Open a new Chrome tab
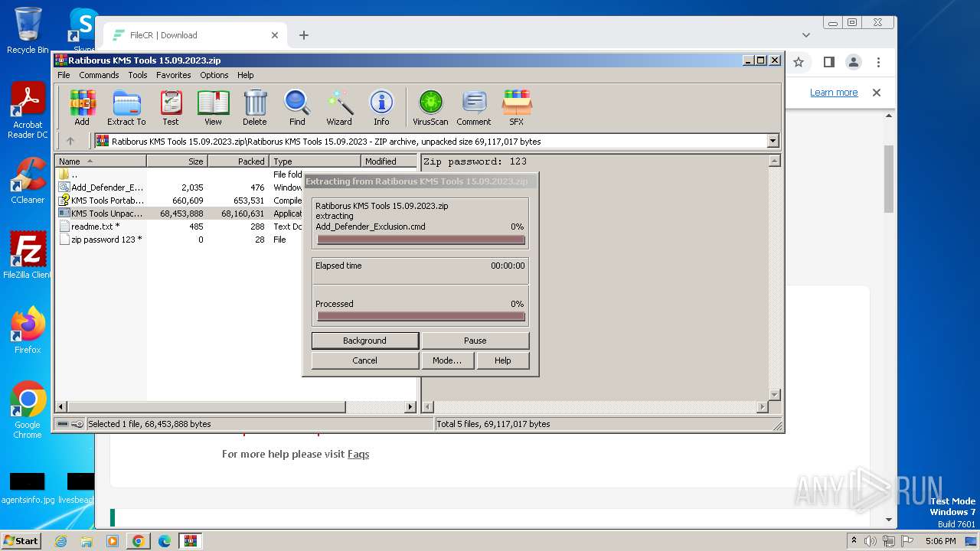 tap(304, 35)
